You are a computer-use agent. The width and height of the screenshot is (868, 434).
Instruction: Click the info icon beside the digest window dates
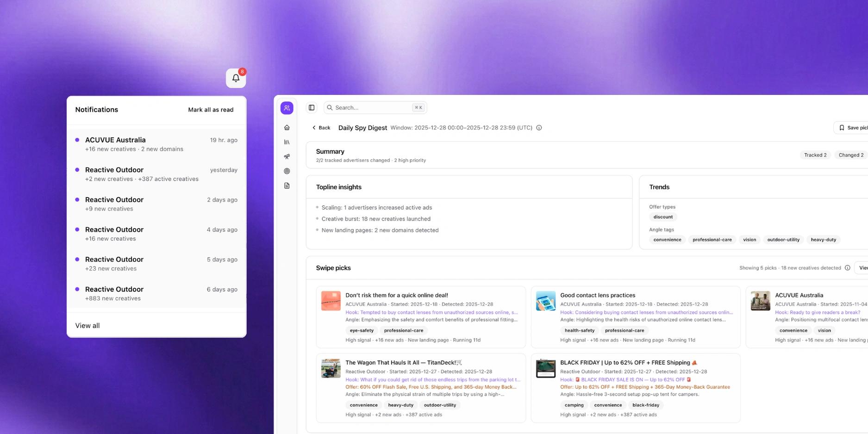coord(539,128)
